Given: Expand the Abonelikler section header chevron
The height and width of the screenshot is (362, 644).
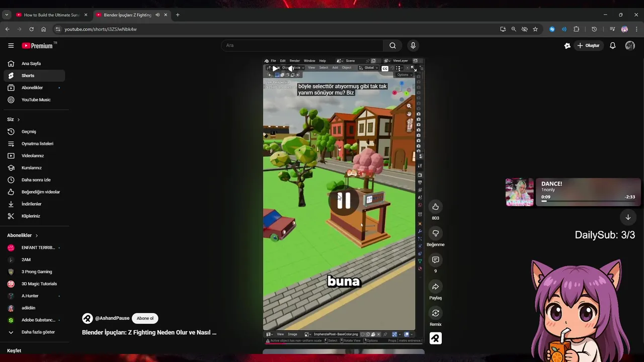Looking at the screenshot, I should [36, 235].
